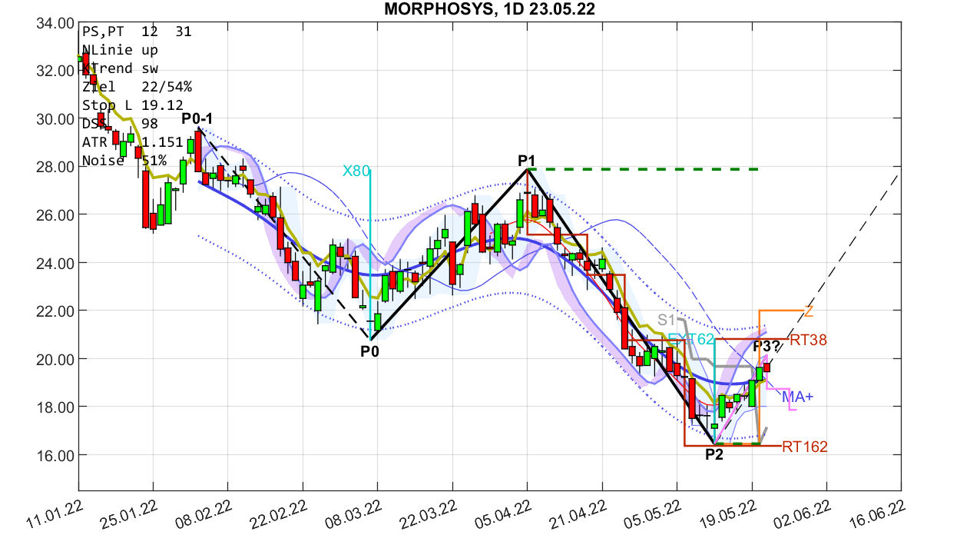Screen dimensions: 980x545
Task: Click the Ziel 22/54% info line
Action: 137,87
